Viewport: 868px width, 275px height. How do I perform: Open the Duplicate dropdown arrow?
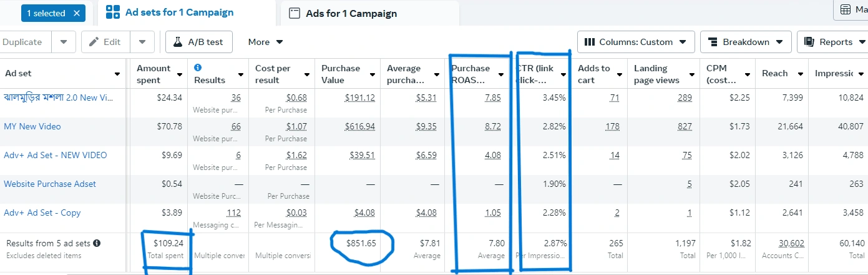point(64,42)
